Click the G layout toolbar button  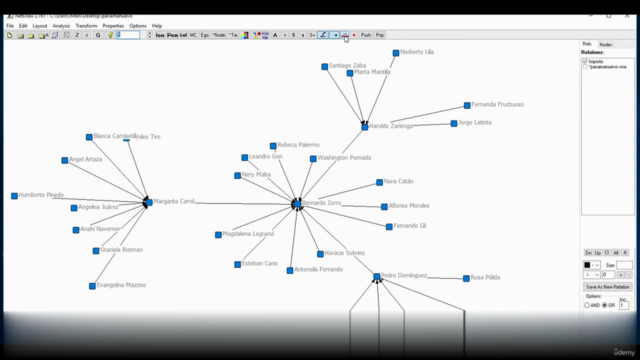pos(98,35)
